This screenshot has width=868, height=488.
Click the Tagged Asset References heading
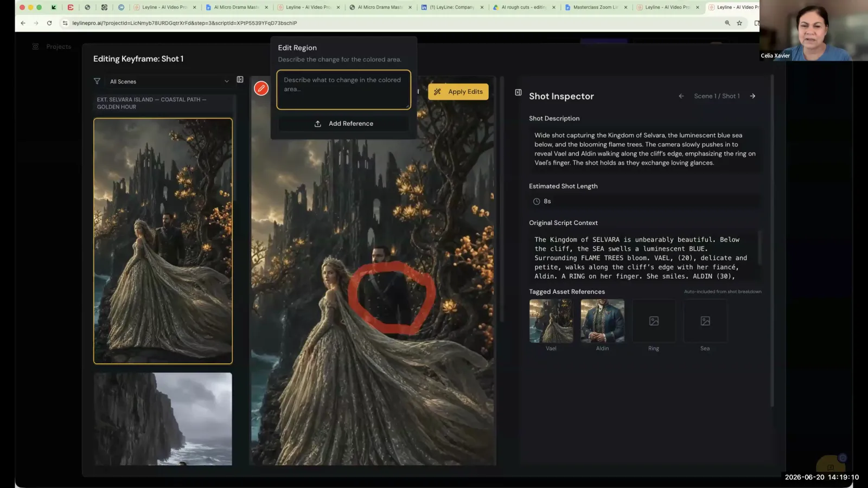click(567, 292)
